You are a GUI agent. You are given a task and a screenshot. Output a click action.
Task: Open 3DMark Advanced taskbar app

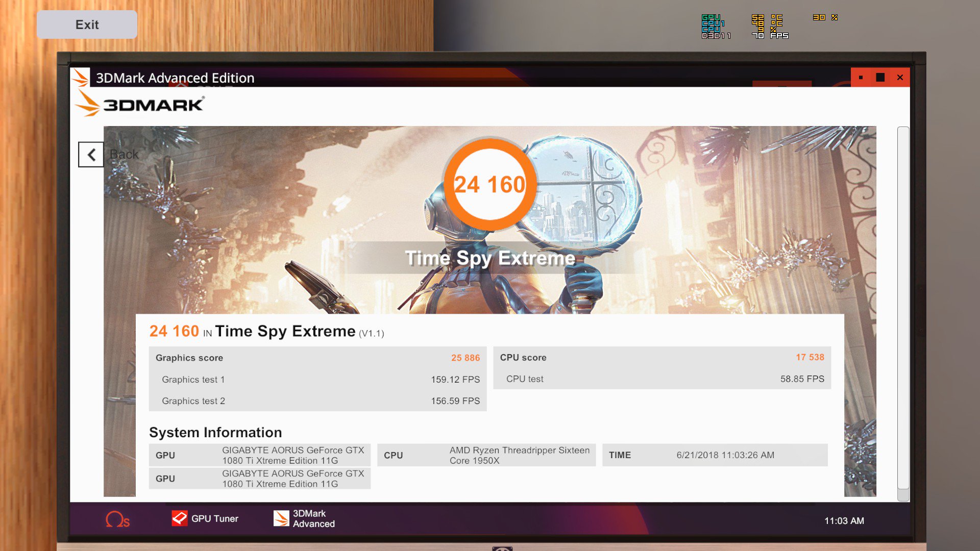tap(304, 518)
